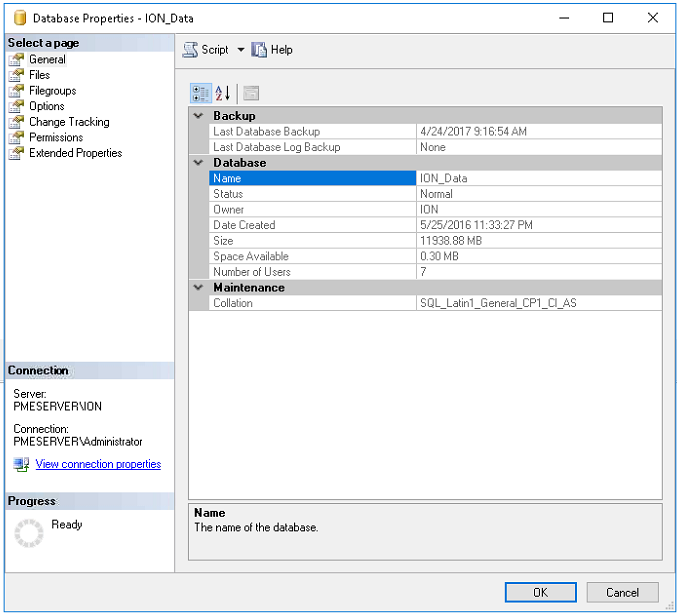Click the 4/24/2017 9:16:54 AM value
677x615 pixels.
coord(473,131)
